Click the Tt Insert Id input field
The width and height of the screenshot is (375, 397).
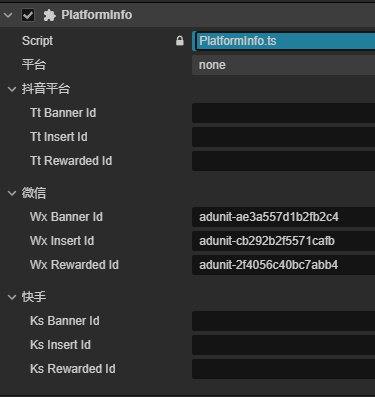(284, 137)
